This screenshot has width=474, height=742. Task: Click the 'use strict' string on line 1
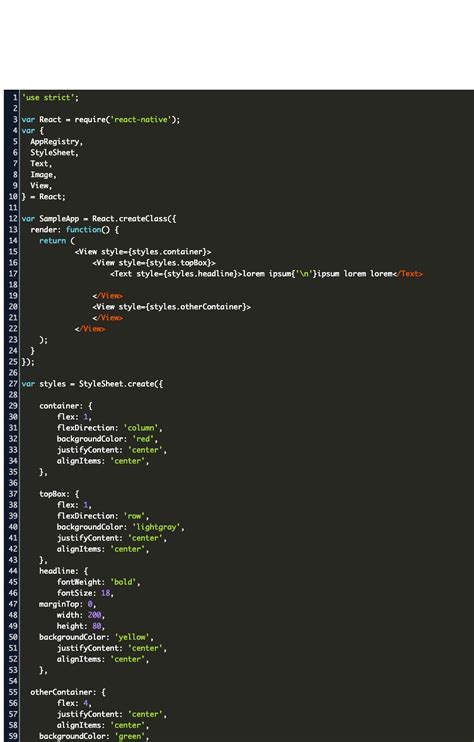(x=48, y=97)
